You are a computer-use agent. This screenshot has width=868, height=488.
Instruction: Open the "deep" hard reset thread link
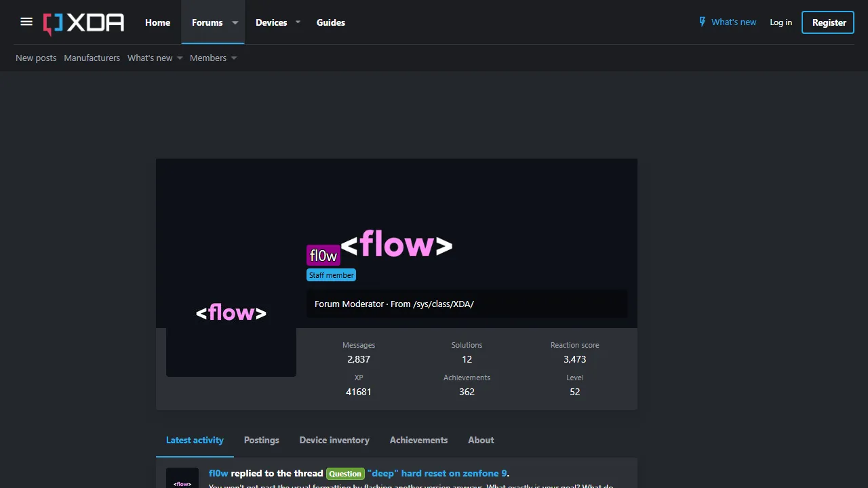[437, 473]
